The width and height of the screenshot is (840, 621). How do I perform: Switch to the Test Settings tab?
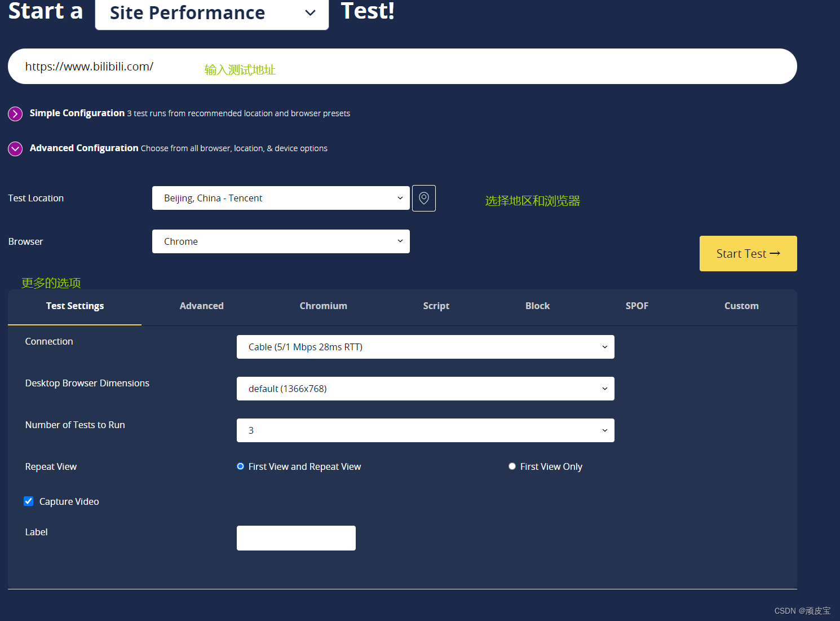75,306
